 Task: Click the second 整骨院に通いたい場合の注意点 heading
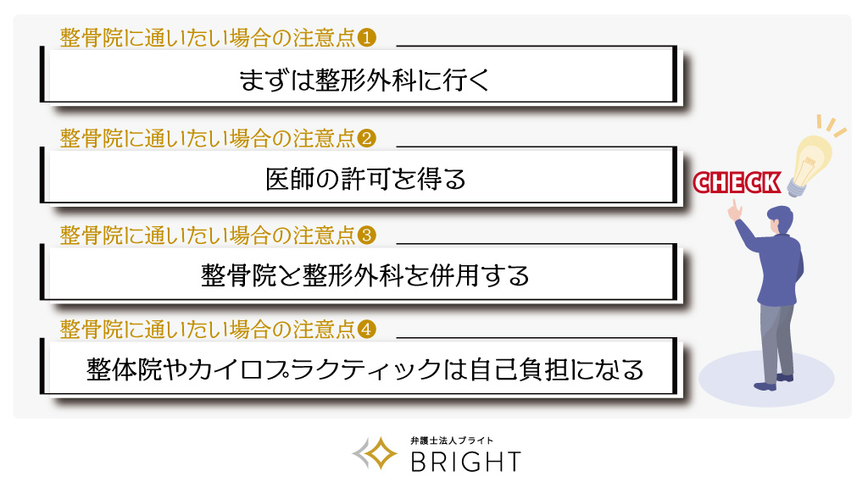click(208, 137)
